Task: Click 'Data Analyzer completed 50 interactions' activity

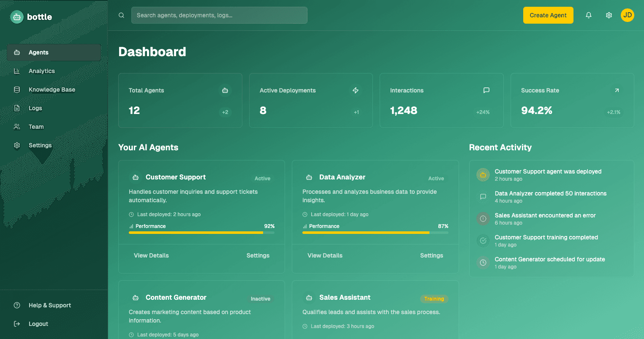Action: click(551, 193)
